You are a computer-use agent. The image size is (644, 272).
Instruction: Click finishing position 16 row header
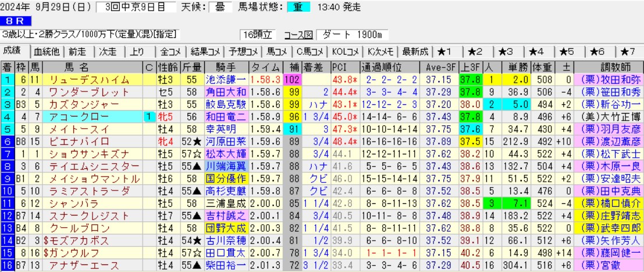click(8, 266)
